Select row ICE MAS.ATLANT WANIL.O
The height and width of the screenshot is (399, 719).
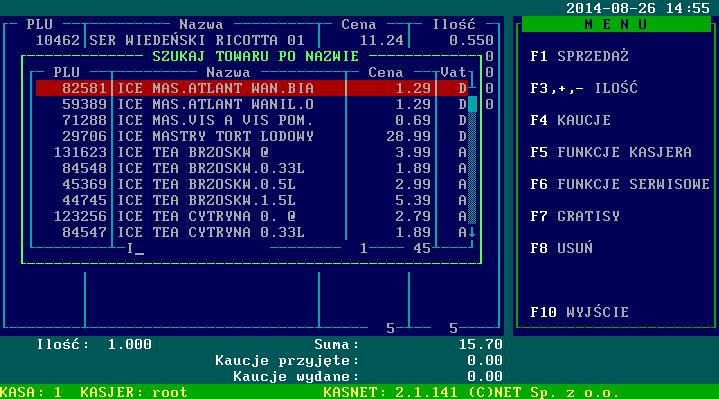(252, 104)
